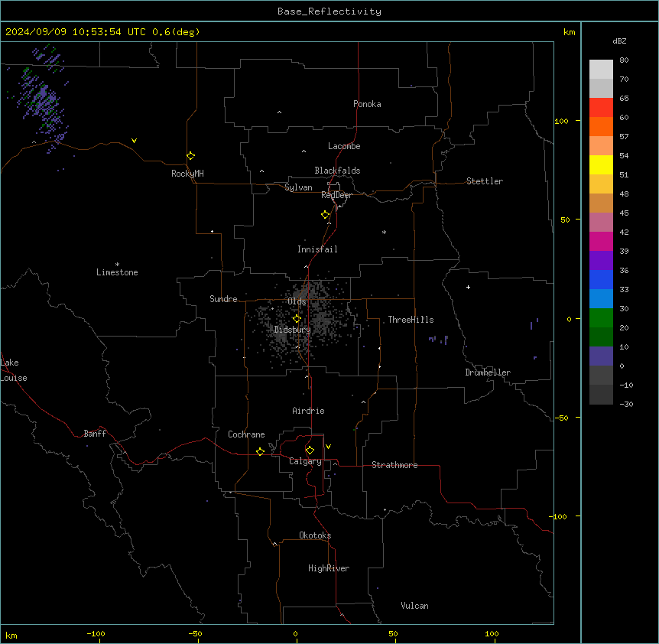Click the Olds label
Viewport: 659px width, 644px height.
[297, 301]
